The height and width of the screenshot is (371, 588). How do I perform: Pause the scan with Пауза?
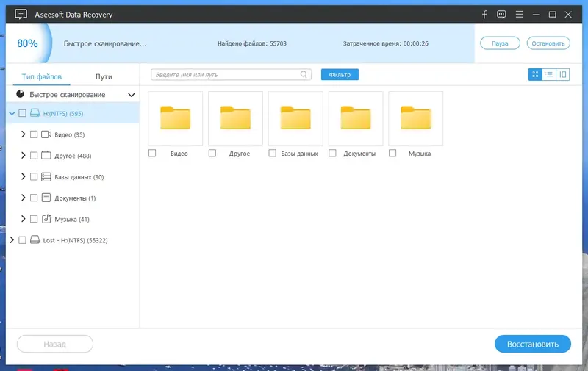point(500,43)
